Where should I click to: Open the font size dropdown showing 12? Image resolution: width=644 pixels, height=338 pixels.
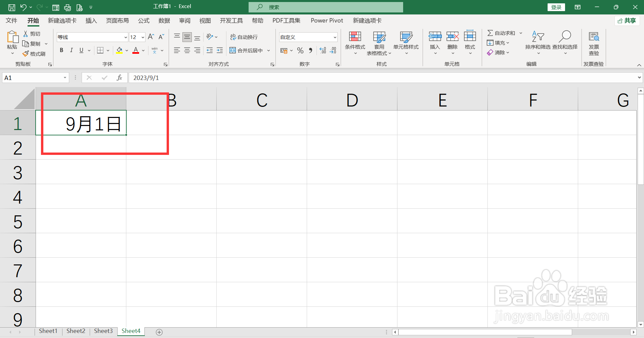pos(143,37)
